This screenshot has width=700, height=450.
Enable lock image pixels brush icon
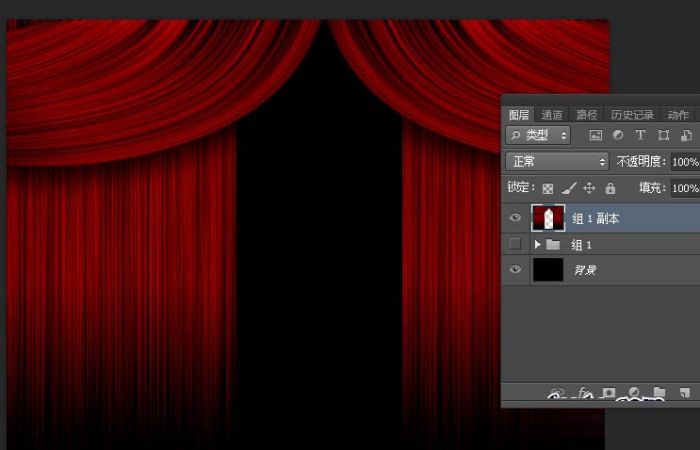pos(568,188)
